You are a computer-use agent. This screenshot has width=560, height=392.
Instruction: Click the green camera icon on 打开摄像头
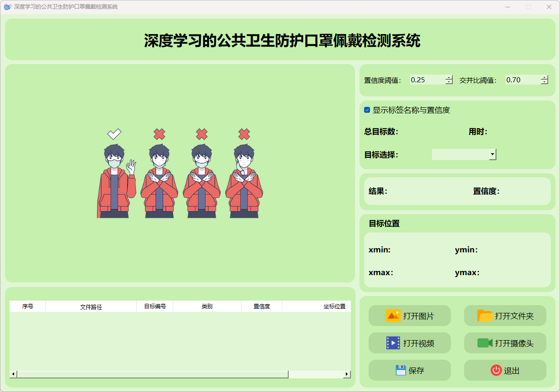click(x=485, y=343)
